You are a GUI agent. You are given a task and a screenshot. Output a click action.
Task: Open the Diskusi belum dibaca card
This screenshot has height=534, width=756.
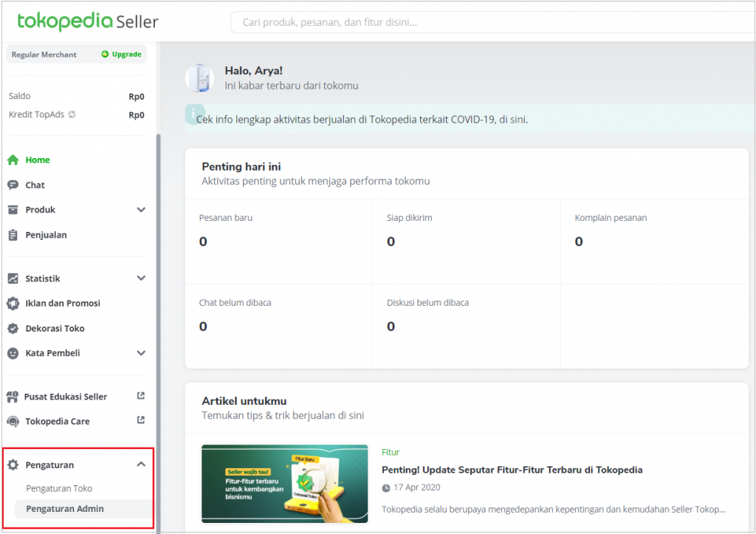click(467, 326)
